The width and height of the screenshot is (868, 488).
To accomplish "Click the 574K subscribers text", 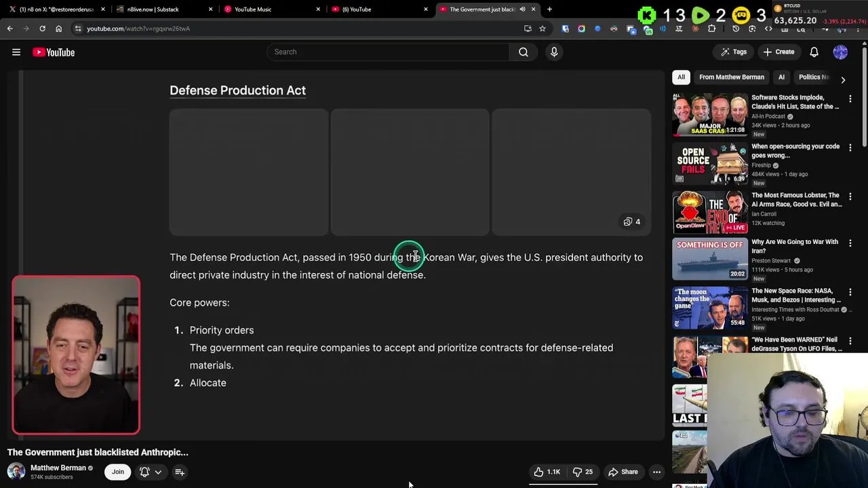I will tap(52, 477).
